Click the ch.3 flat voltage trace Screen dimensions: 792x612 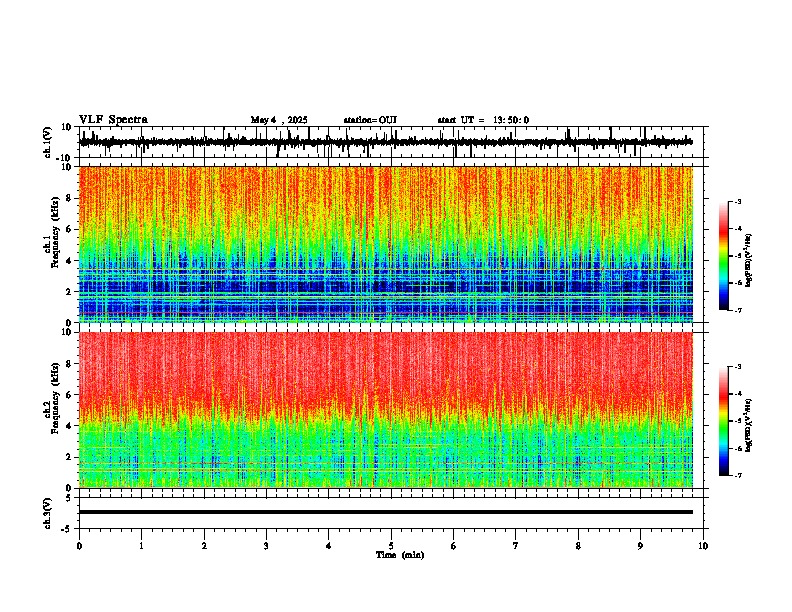(x=386, y=512)
